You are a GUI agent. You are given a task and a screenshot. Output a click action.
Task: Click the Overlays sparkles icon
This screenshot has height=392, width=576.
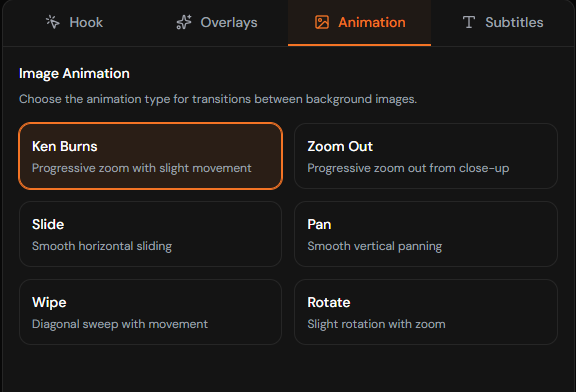(x=184, y=22)
